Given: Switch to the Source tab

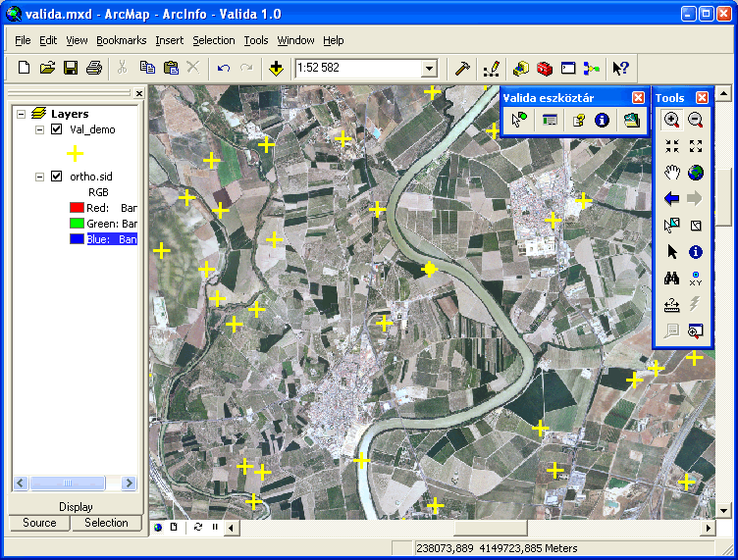Looking at the screenshot, I should point(39,523).
